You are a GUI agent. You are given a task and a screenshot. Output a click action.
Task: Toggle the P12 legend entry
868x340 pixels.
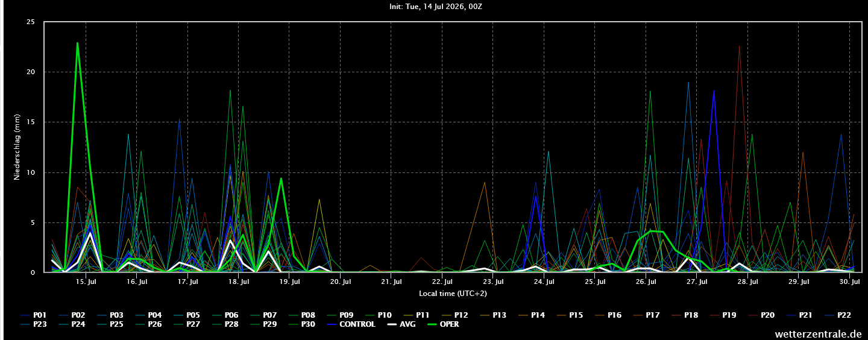(x=455, y=315)
